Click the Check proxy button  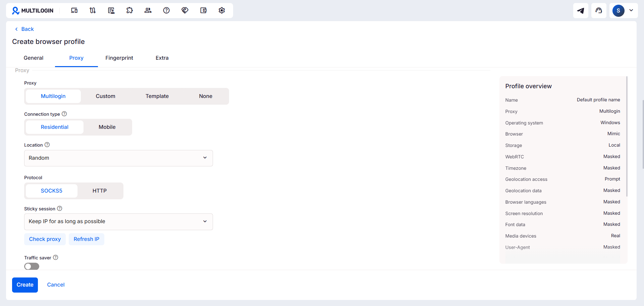[45, 239]
